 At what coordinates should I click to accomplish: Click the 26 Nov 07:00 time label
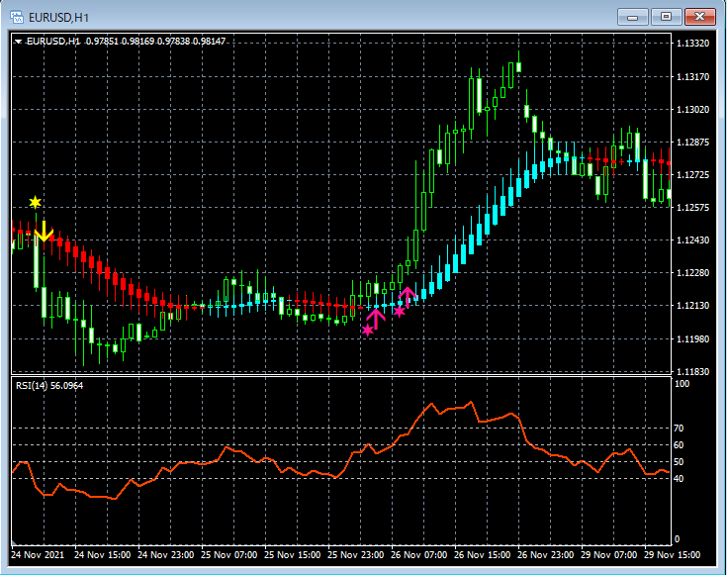(418, 554)
